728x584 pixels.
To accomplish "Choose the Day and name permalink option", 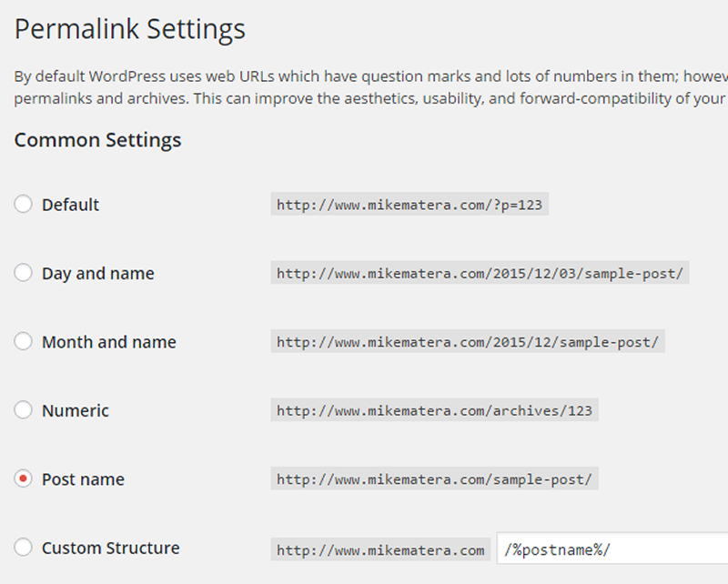I will (x=24, y=273).
